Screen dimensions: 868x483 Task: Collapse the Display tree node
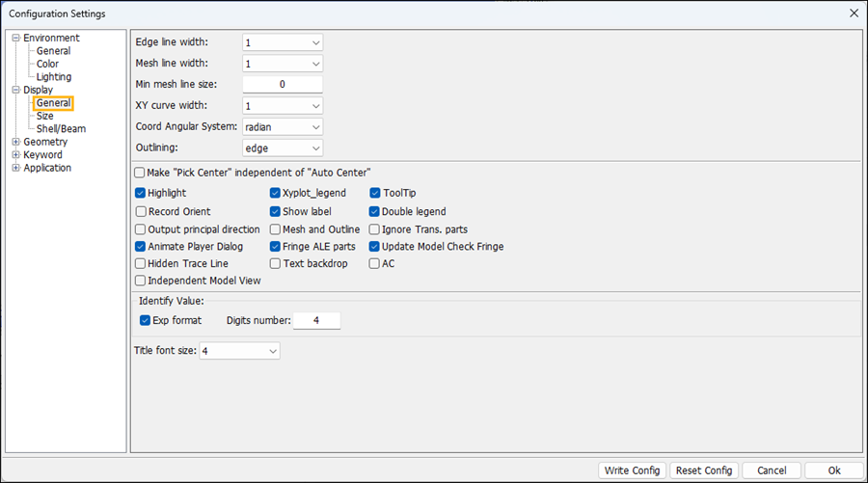15,90
